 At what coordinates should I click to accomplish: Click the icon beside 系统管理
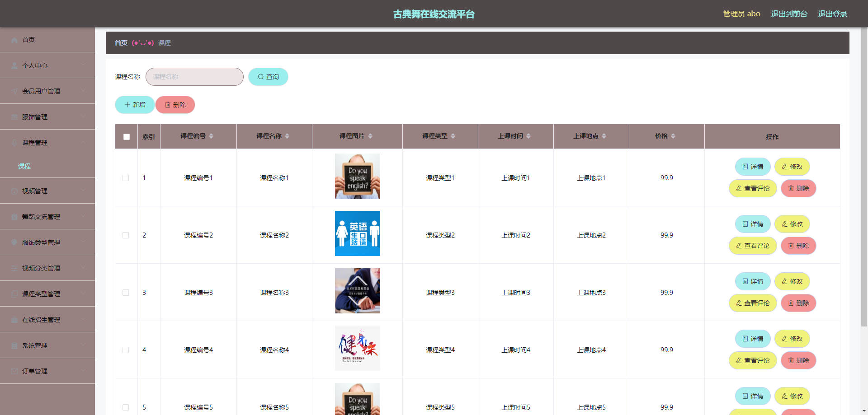click(x=14, y=346)
